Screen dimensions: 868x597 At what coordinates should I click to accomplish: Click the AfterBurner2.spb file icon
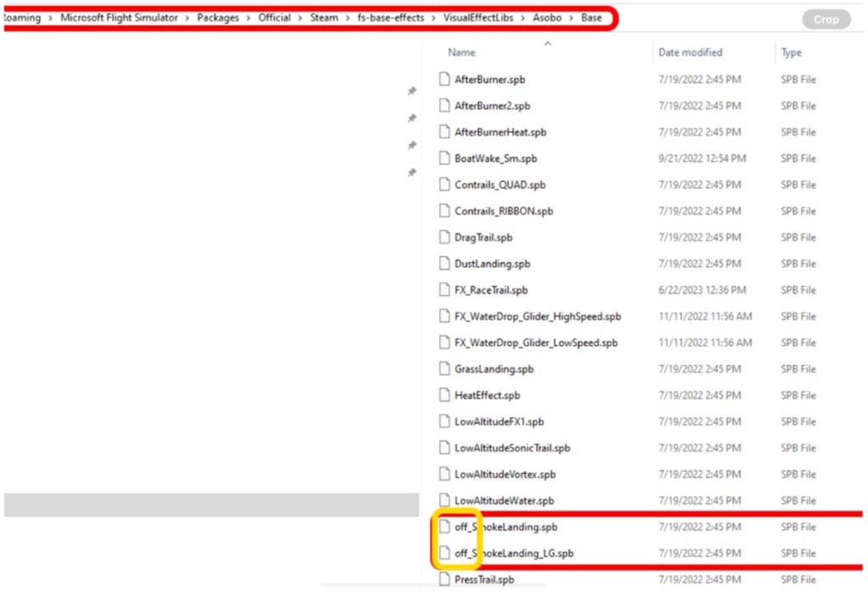[444, 105]
